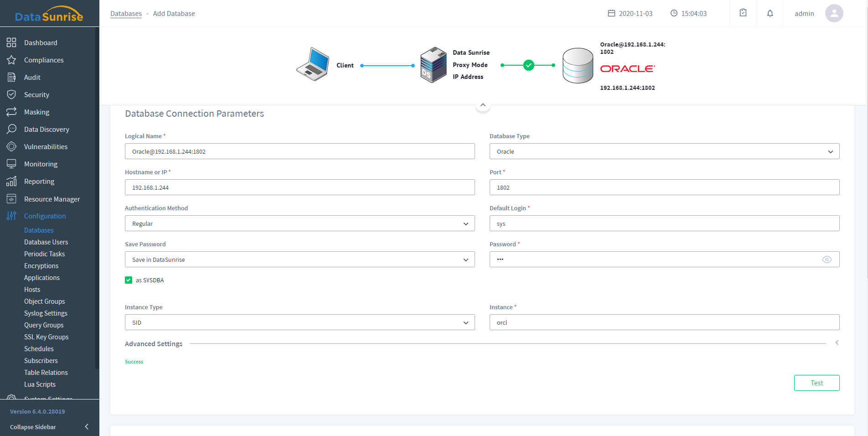Collapse the sidebar arrow
This screenshot has width=868, height=436.
(x=87, y=426)
